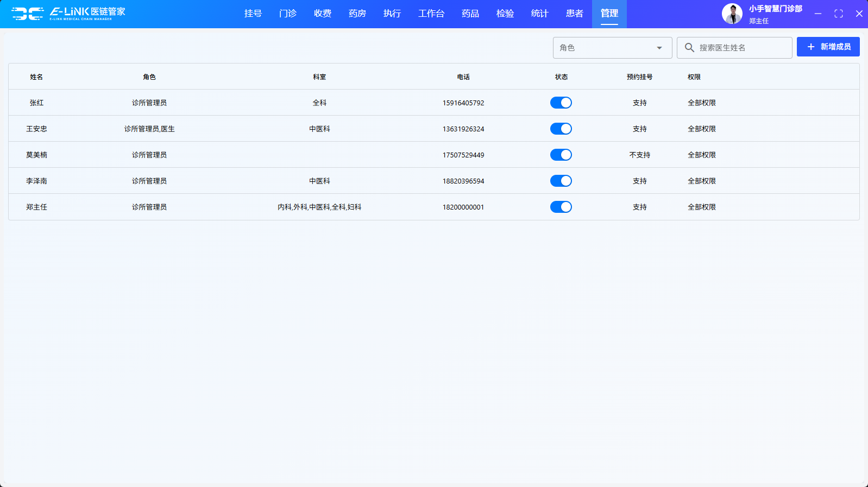Toggle status switch for 张红
The image size is (868, 487).
pos(561,103)
